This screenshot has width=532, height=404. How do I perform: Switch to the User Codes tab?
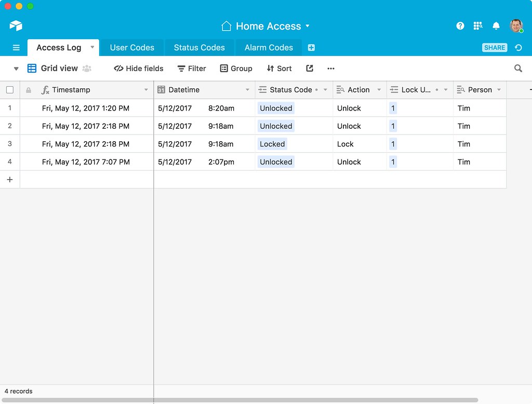[x=132, y=47]
